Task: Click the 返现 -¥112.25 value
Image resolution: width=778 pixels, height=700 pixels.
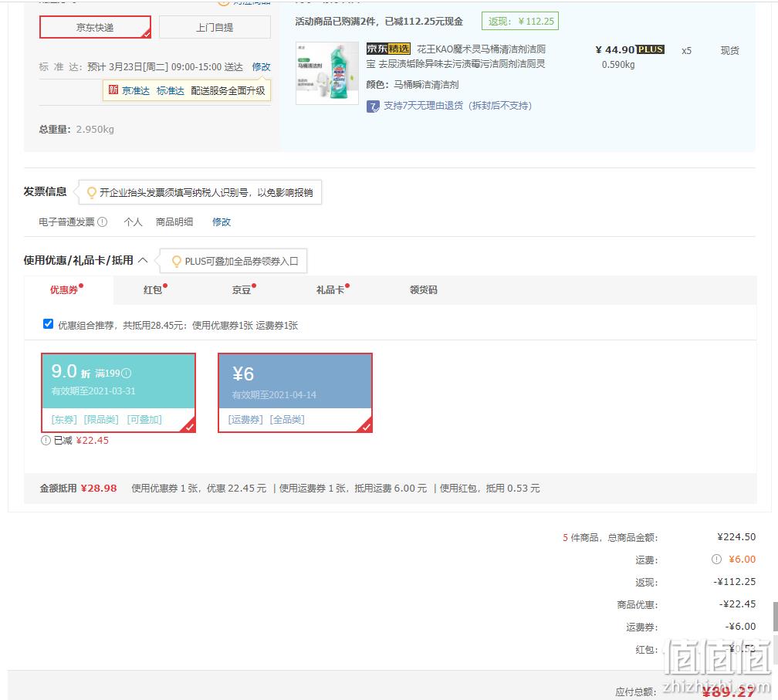Action: click(x=734, y=581)
